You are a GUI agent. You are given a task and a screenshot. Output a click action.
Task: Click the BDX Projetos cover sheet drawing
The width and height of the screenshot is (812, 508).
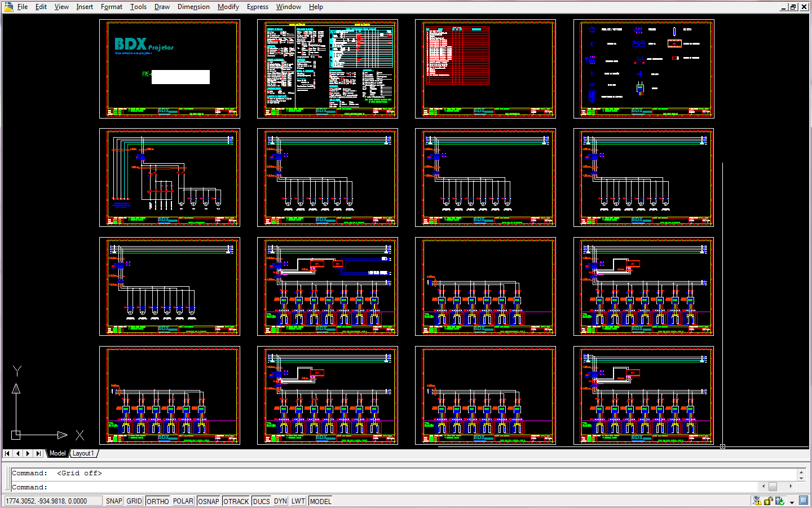click(x=170, y=68)
